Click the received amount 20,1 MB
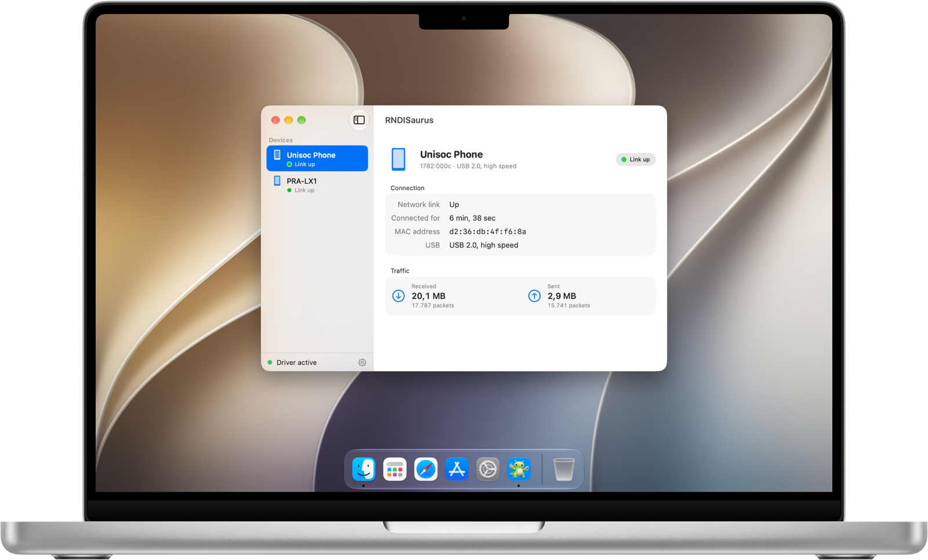Image resolution: width=928 pixels, height=560 pixels. point(429,296)
